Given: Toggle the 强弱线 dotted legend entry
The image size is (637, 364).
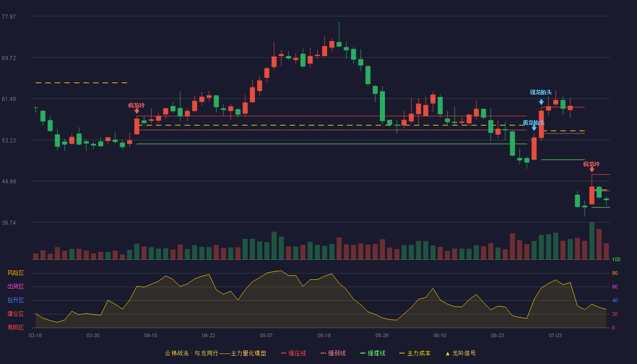Looking at the screenshot, I should tap(333, 354).
